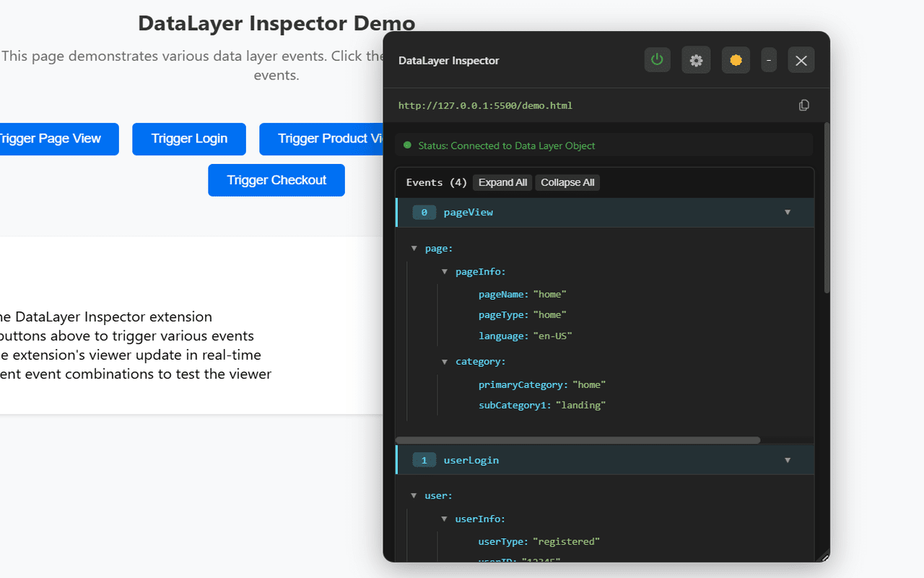Collapse the pageView event using its chevron
The width and height of the screenshot is (924, 578).
point(788,212)
